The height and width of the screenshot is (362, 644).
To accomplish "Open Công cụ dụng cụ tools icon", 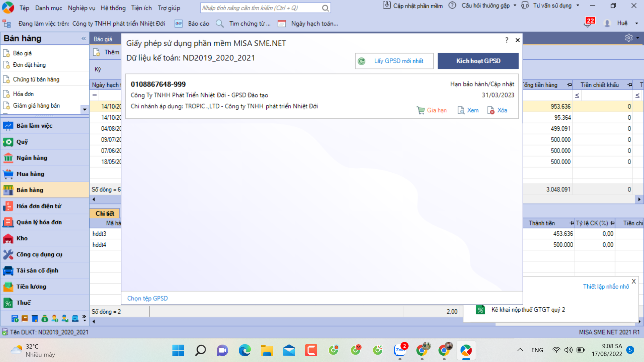I will point(8,254).
